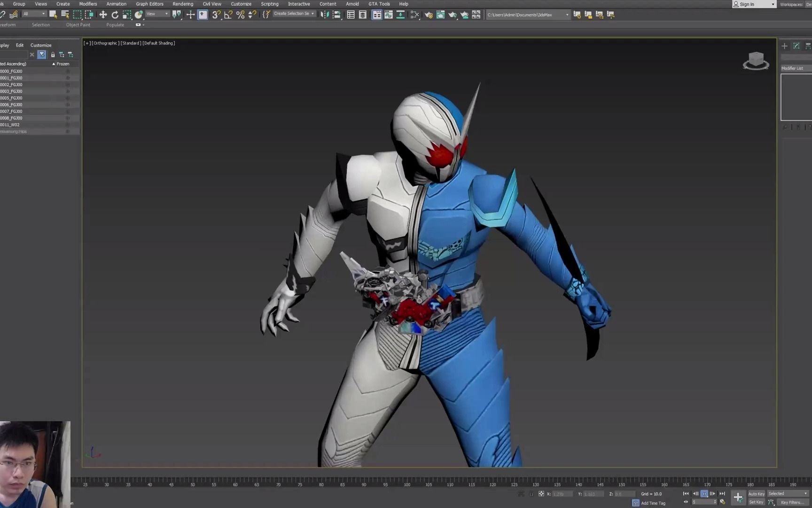This screenshot has width=812, height=508.
Task: Select the Select and Rotate tool
Action: [116, 15]
